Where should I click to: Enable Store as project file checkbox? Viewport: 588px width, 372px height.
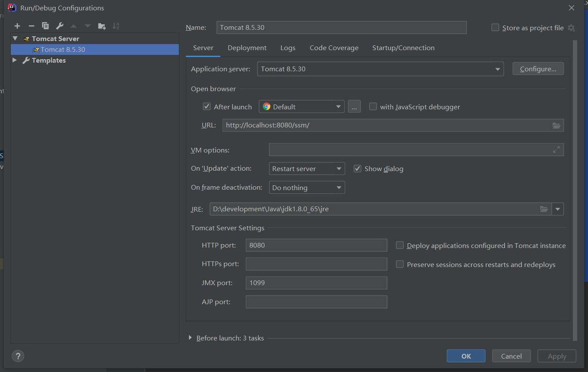[x=495, y=28]
